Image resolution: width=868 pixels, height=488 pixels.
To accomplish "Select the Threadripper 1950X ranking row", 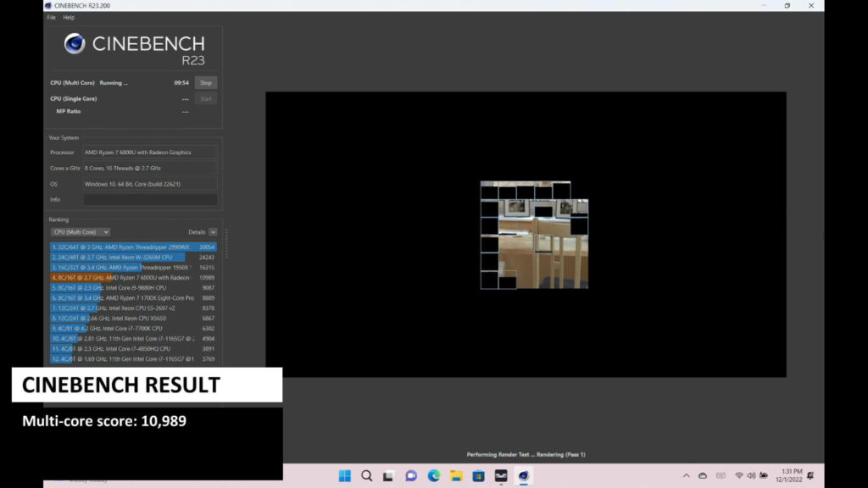I will [x=133, y=267].
